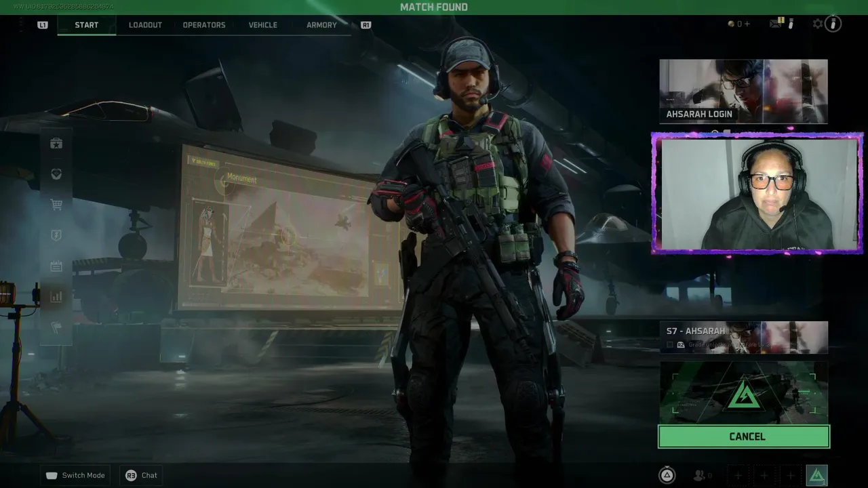
Task: Click the game mode preview with triangle logo
Action: (743, 392)
